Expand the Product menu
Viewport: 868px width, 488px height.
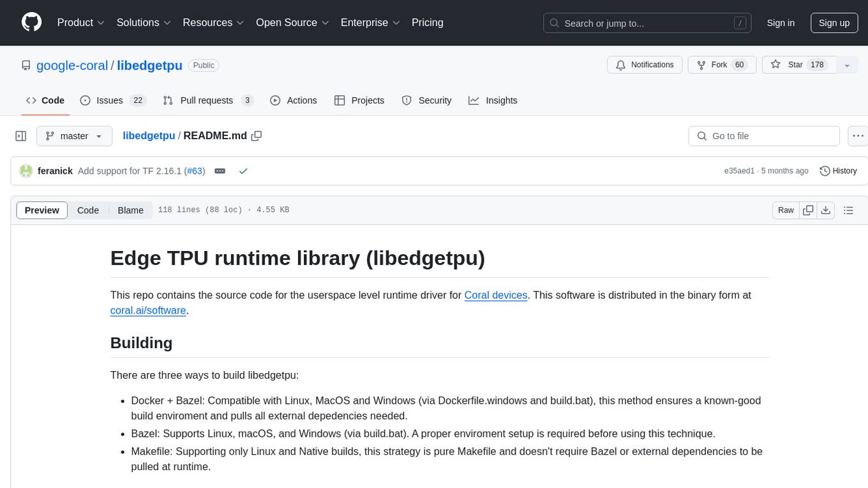81,22
